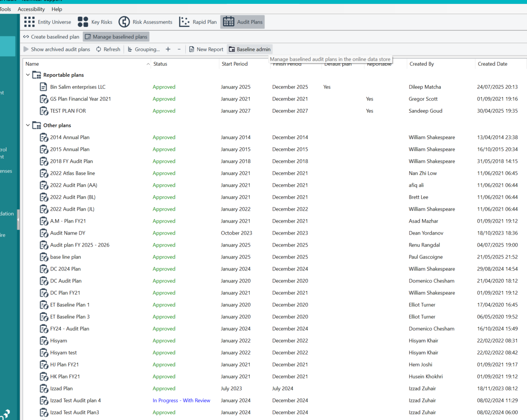The height and width of the screenshot is (420, 527).
Task: Open the Grouping options
Action: pyautogui.click(x=143, y=49)
